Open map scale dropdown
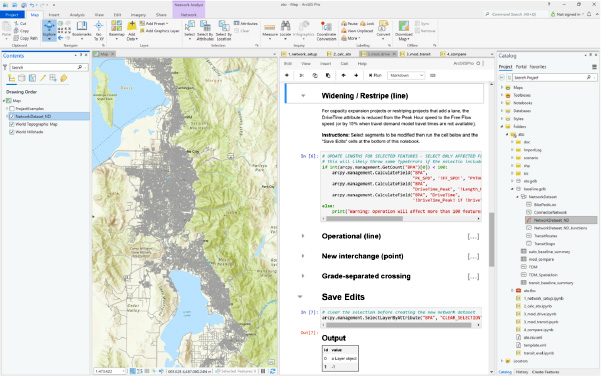 coord(123,371)
